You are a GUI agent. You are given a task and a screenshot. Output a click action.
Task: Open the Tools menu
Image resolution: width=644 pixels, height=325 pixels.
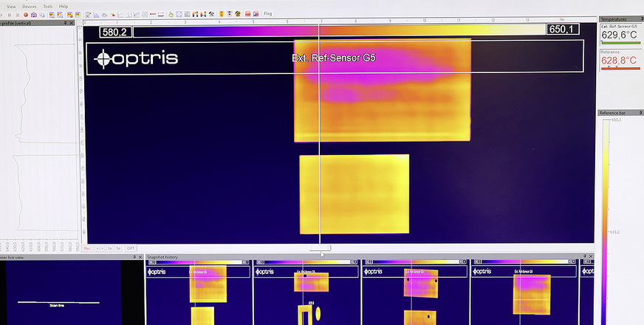(48, 6)
